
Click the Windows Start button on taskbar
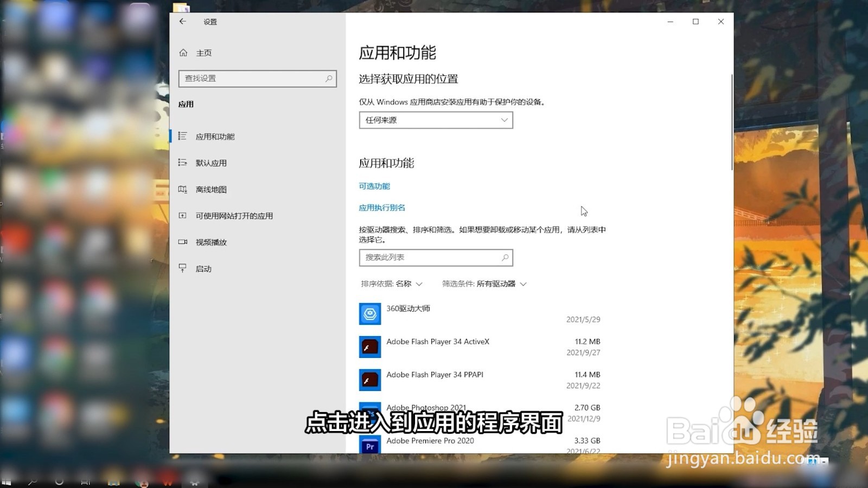click(7, 481)
